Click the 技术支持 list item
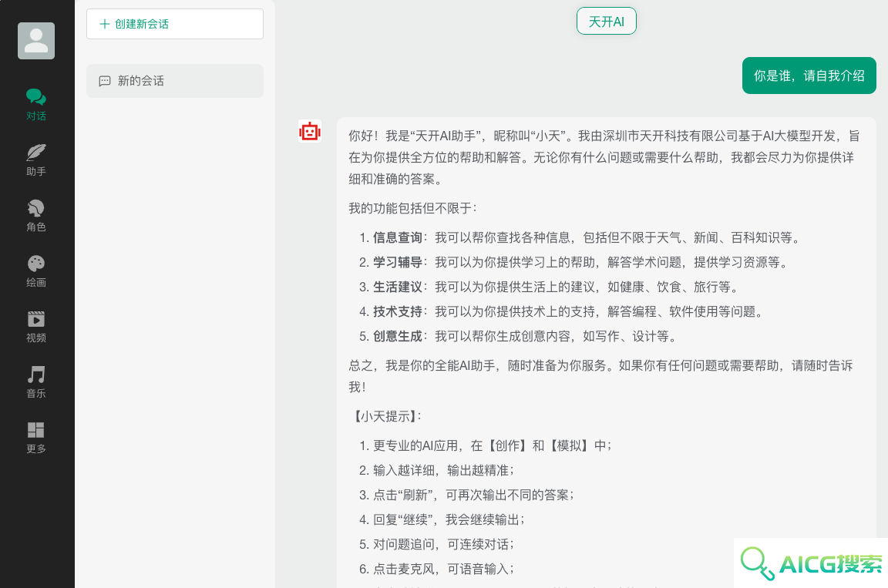The image size is (888, 588). (x=561, y=312)
